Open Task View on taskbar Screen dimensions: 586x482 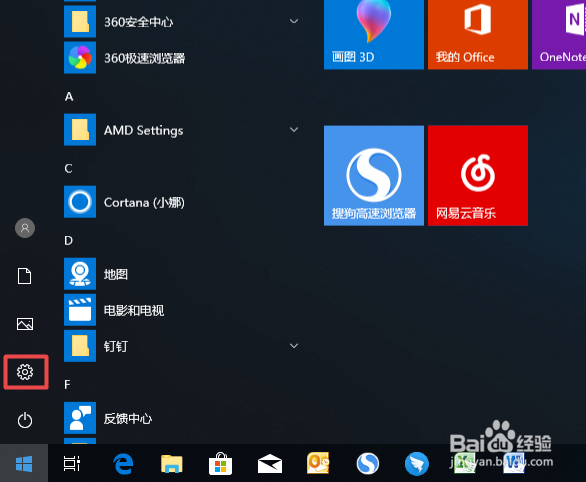tap(72, 463)
